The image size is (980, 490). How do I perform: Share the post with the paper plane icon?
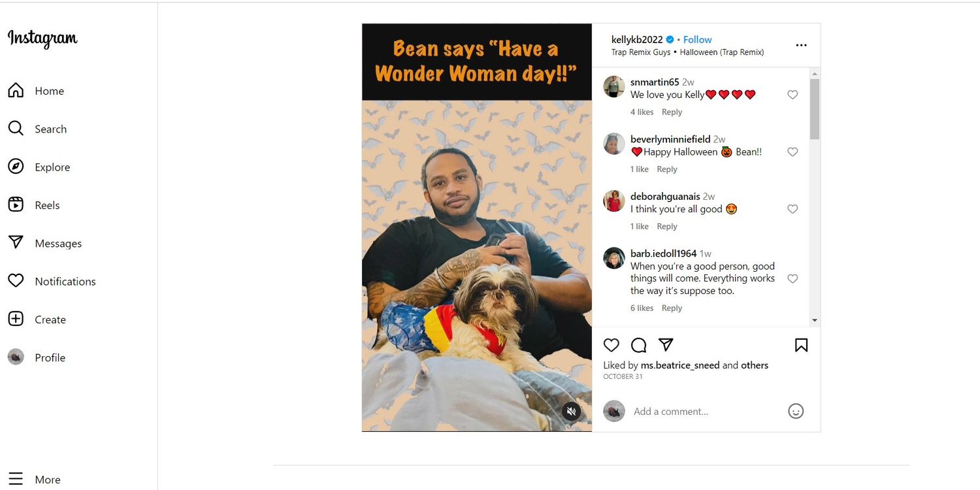pos(666,345)
